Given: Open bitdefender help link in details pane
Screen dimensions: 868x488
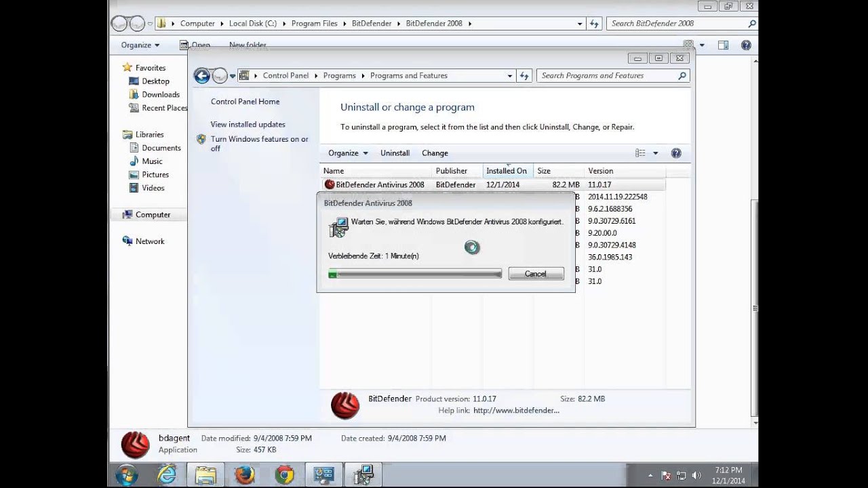Looking at the screenshot, I should [x=516, y=411].
